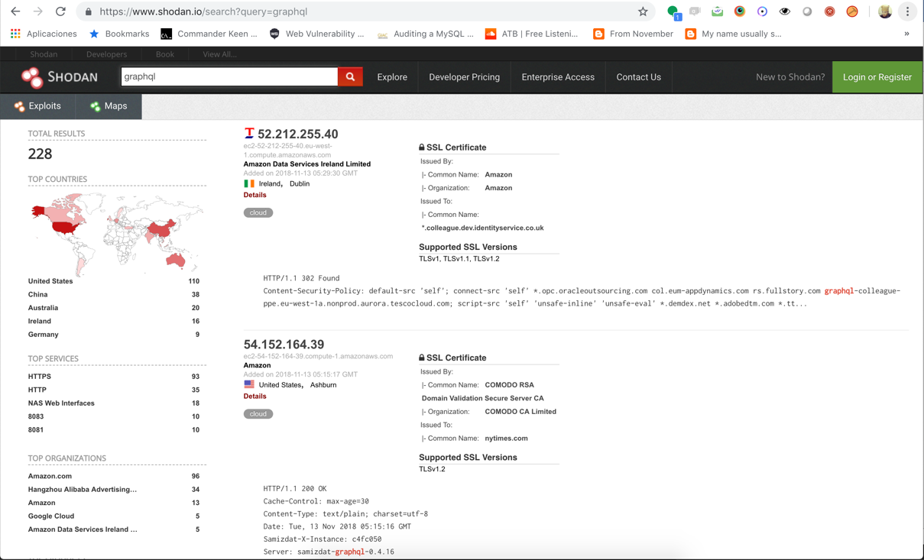Viewport: 924px width, 560px height.
Task: Click cloud tag under Ireland result
Action: [x=258, y=212]
